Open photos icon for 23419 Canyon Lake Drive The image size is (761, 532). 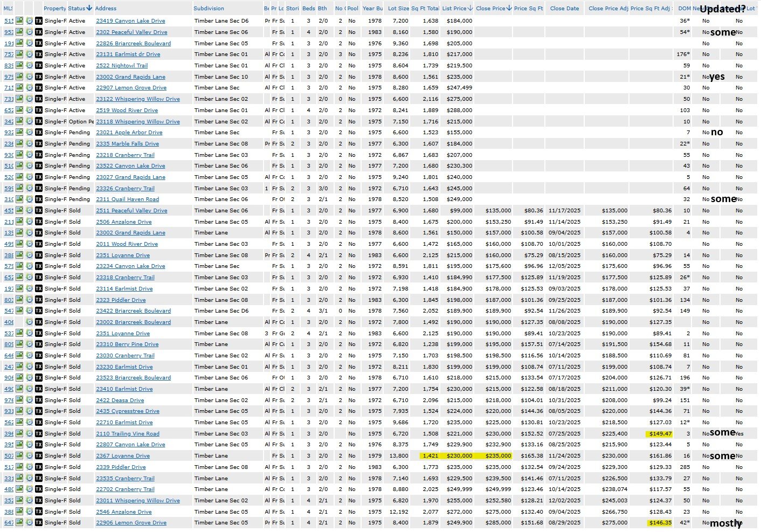pyautogui.click(x=19, y=21)
